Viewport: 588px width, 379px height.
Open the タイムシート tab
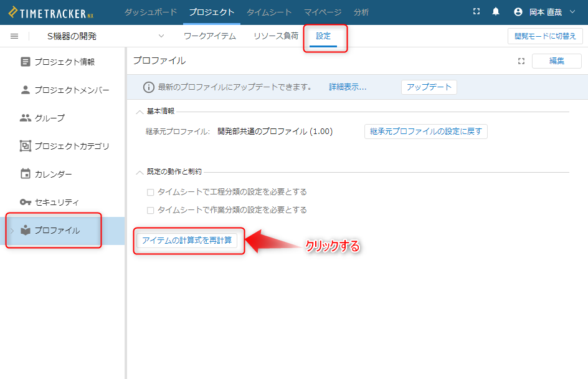(x=269, y=12)
